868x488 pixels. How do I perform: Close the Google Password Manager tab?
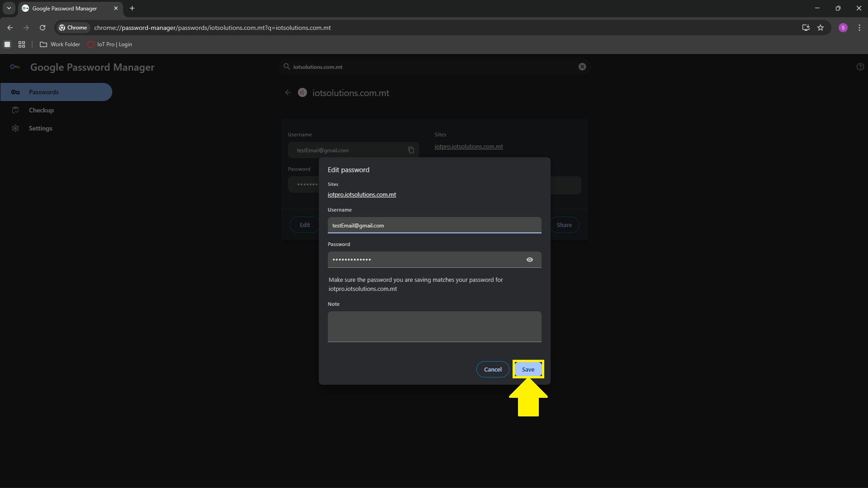pyautogui.click(x=116, y=8)
